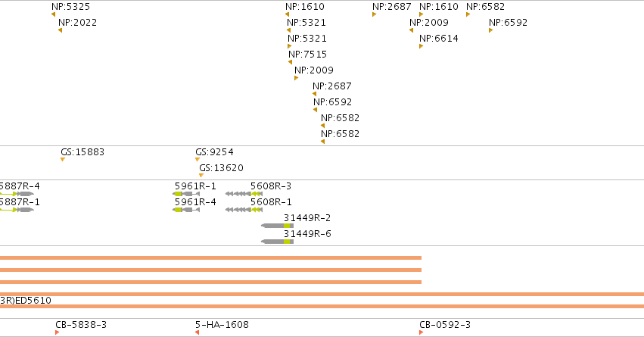Click the 5887R-1 transcript label
The image size is (644, 337).
pos(20,202)
